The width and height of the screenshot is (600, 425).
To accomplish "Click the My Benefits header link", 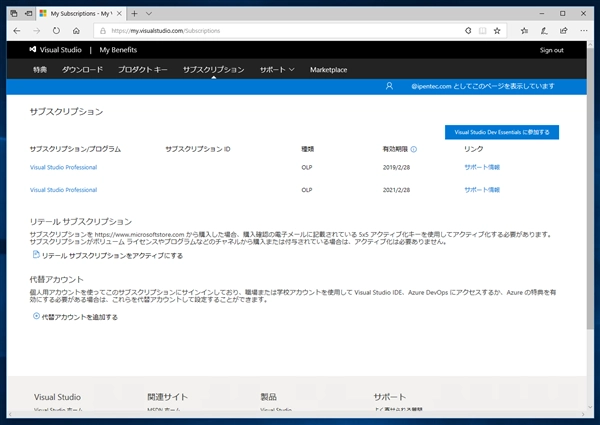I will [x=118, y=50].
